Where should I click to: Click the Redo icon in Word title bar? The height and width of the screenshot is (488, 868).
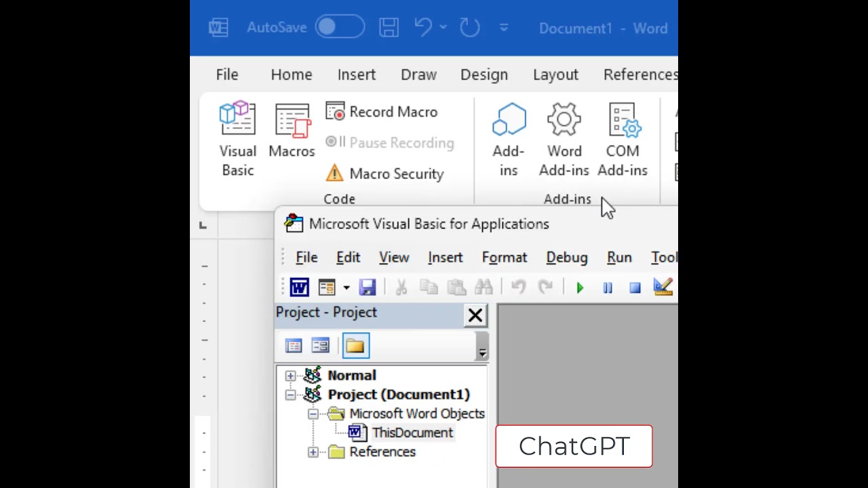click(x=469, y=28)
